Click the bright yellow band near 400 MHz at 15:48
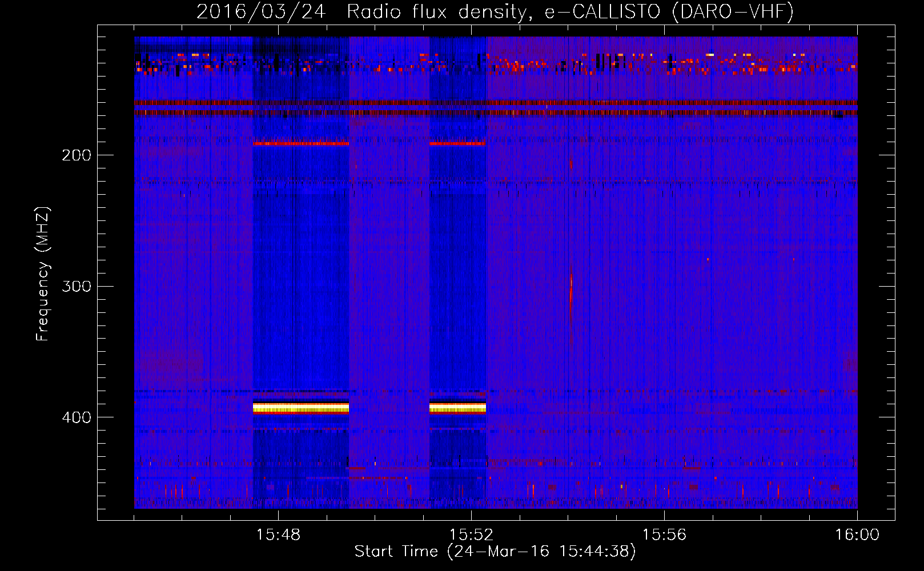Image resolution: width=924 pixels, height=571 pixels. pyautogui.click(x=301, y=408)
